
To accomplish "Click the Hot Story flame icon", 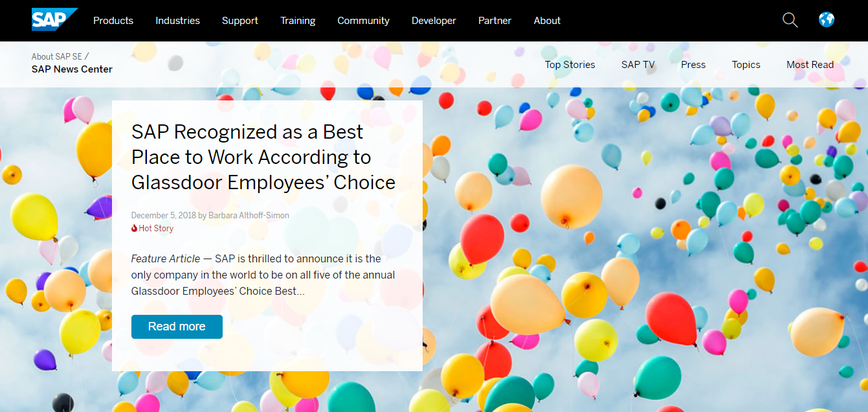I will [x=134, y=228].
